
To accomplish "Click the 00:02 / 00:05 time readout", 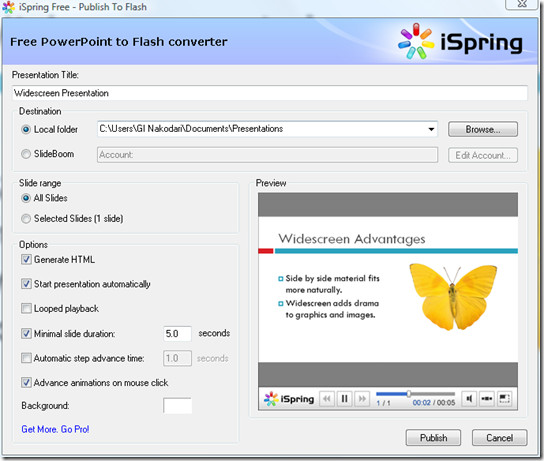I will (x=434, y=403).
